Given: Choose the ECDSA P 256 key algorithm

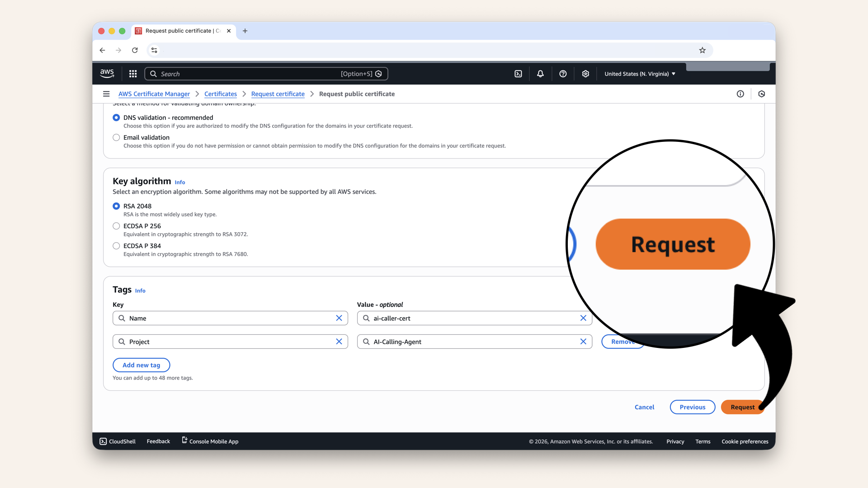Looking at the screenshot, I should pyautogui.click(x=117, y=226).
